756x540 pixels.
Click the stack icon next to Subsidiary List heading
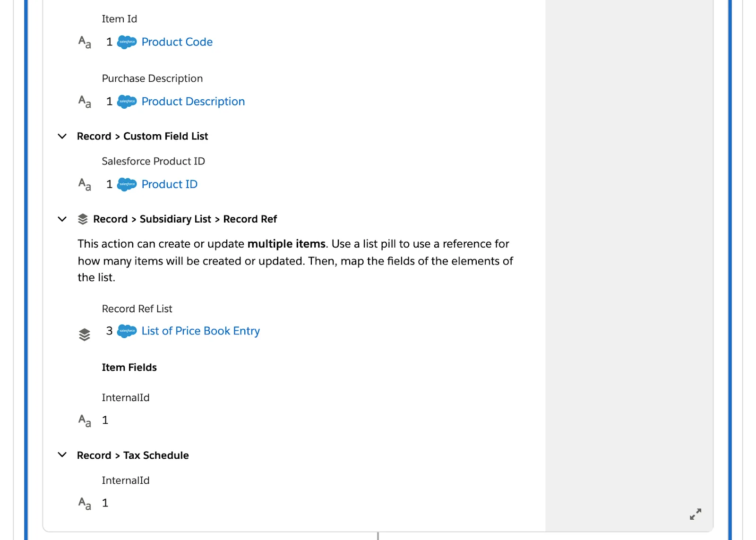(x=83, y=219)
